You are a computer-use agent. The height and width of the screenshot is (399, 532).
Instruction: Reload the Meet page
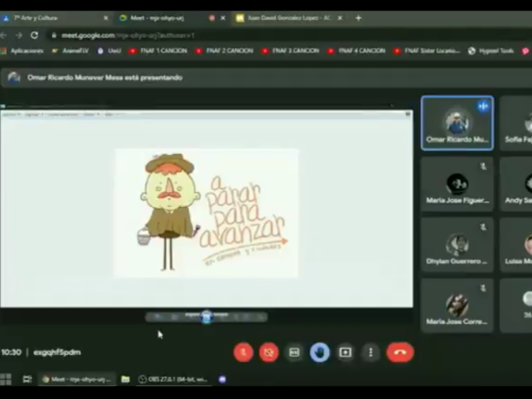click(34, 35)
